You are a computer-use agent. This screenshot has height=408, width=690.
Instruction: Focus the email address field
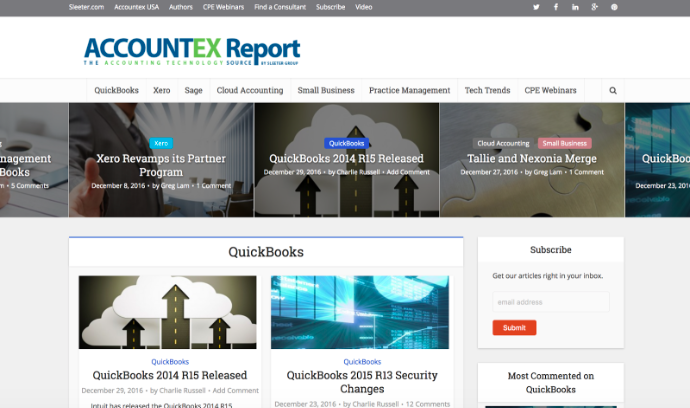551,302
